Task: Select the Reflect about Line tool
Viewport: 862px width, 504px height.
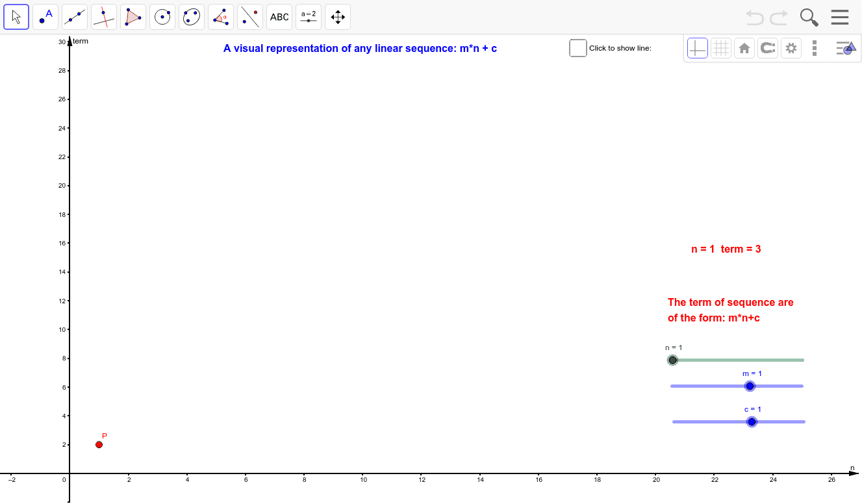Action: coord(250,17)
